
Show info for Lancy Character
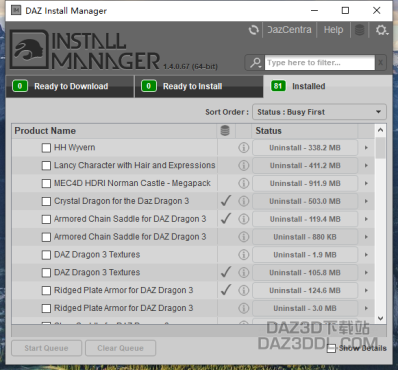click(x=244, y=165)
